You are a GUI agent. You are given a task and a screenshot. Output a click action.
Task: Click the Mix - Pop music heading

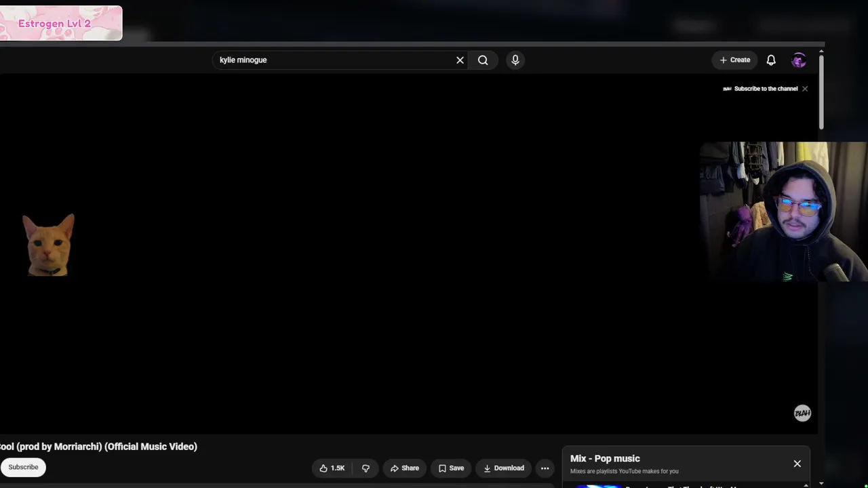605,459
